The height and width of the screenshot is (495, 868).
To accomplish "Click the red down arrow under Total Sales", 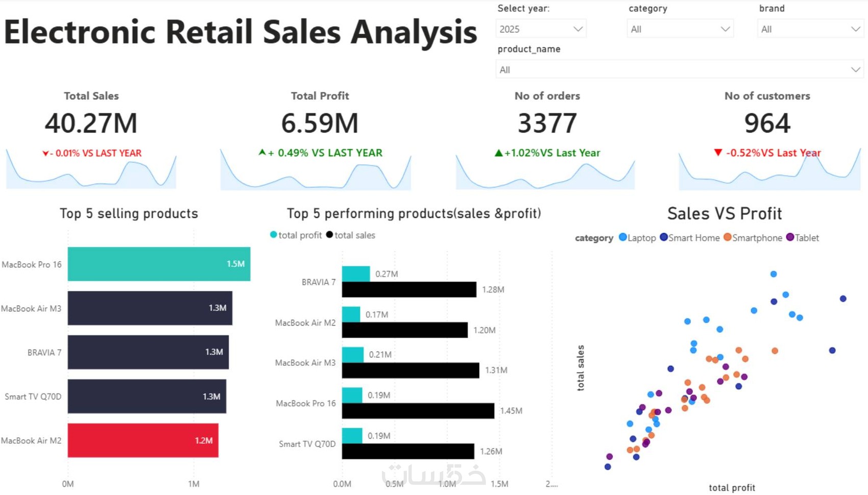I will pyautogui.click(x=45, y=153).
